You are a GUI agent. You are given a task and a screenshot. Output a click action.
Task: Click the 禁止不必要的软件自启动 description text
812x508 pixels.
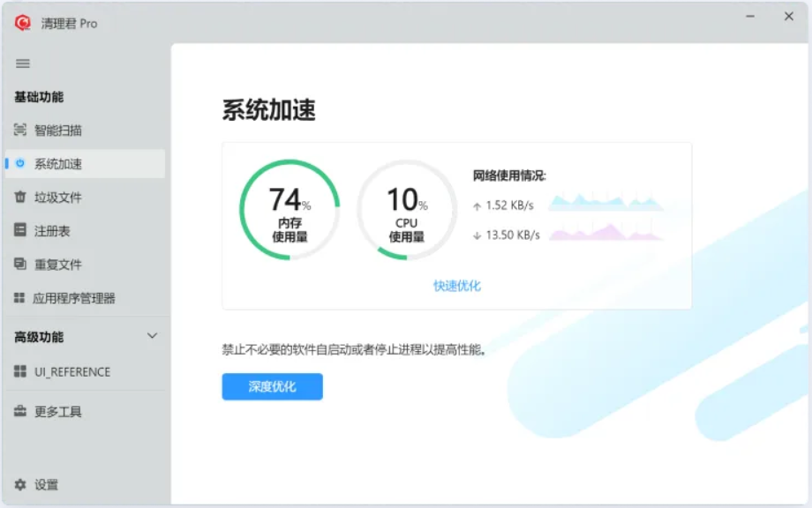[x=354, y=350]
